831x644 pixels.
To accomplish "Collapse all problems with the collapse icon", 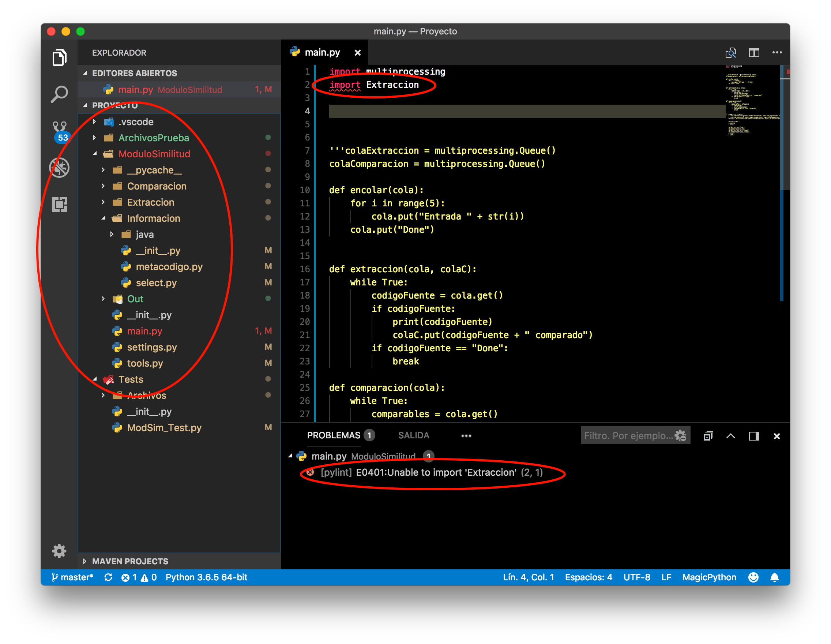I will point(708,436).
